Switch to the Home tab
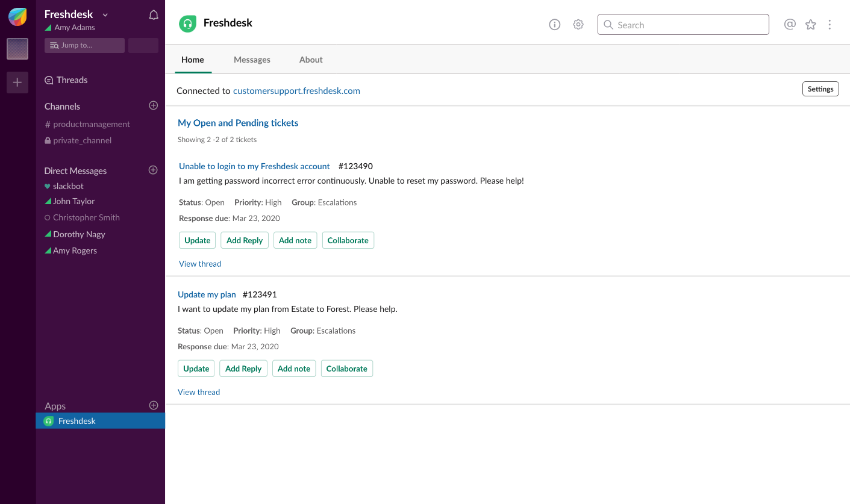 pyautogui.click(x=193, y=60)
